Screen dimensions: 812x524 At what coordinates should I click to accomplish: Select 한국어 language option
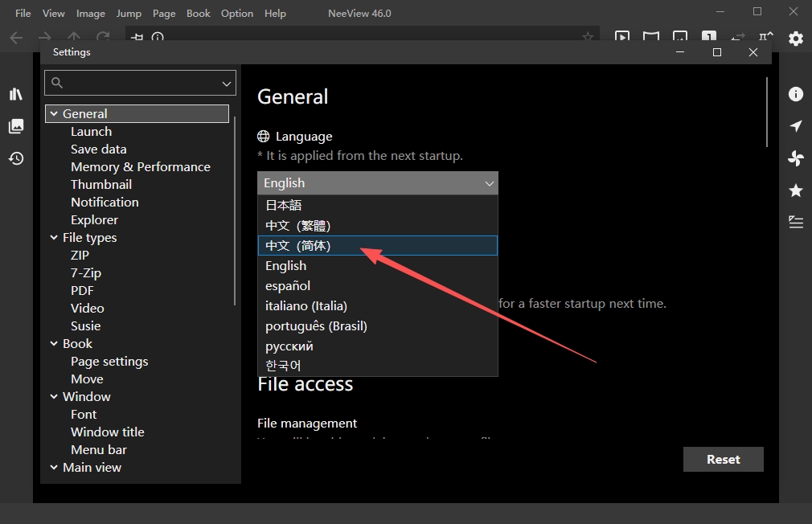pyautogui.click(x=378, y=366)
